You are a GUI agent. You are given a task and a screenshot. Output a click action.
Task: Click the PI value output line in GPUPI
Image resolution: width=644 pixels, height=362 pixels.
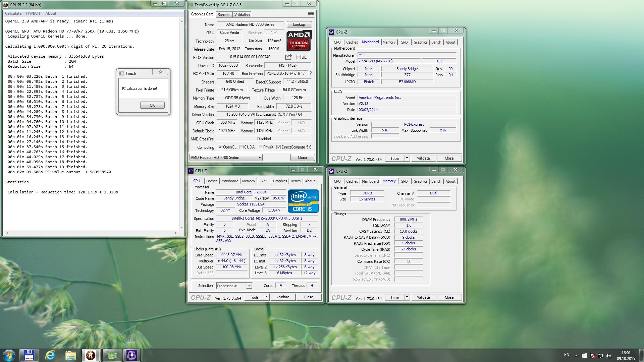59,172
